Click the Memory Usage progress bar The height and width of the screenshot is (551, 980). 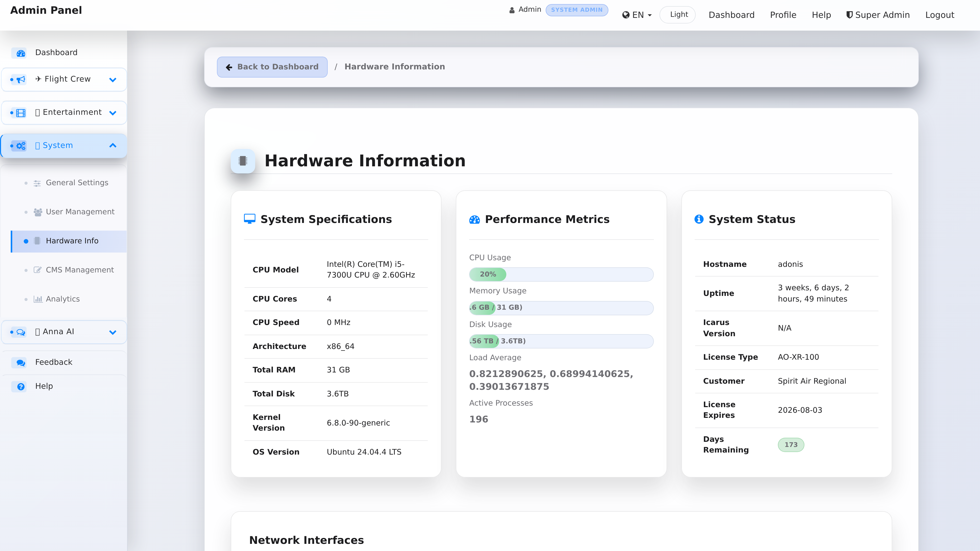point(561,308)
